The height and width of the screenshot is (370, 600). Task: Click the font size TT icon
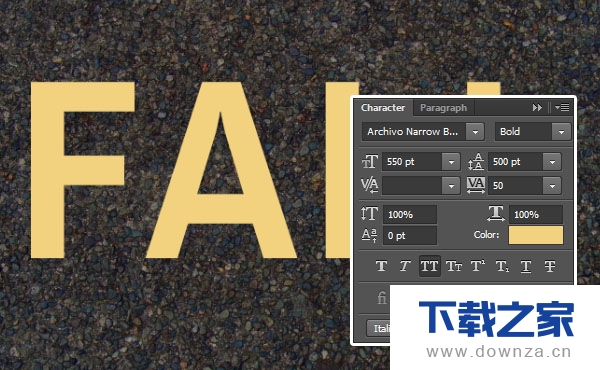369,161
